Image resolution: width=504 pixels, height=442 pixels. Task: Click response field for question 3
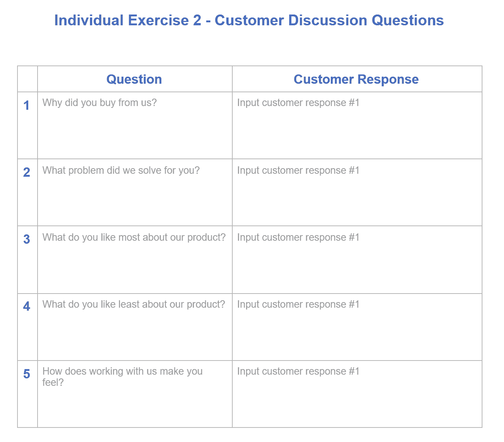357,260
